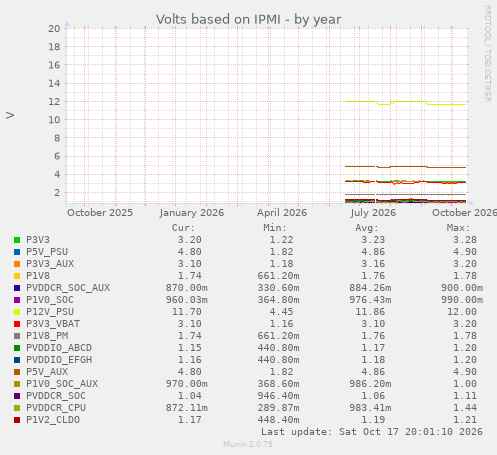The image size is (497, 455).
Task: Click the P3V3 max value 3.28
Action: 465,240
